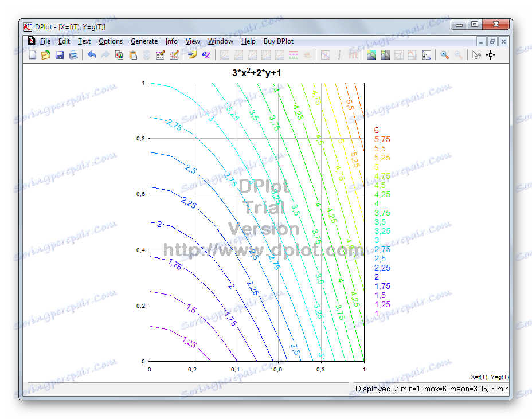Click the magenta legend entry 1,25
The width and height of the screenshot is (532, 419).
pyautogui.click(x=382, y=304)
